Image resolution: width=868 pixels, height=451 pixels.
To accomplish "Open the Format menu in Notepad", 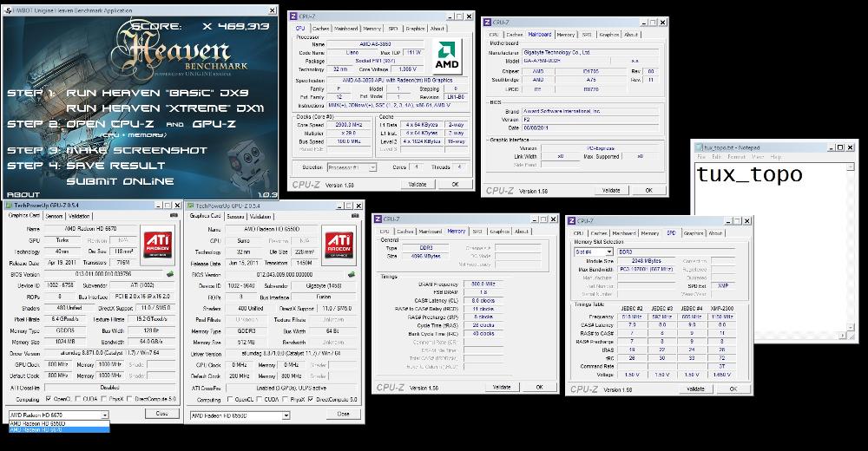I will [736, 157].
